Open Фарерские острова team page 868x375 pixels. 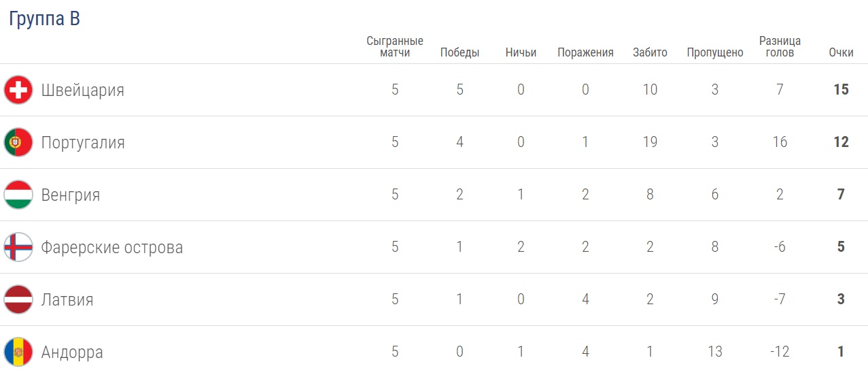pyautogui.click(x=111, y=247)
